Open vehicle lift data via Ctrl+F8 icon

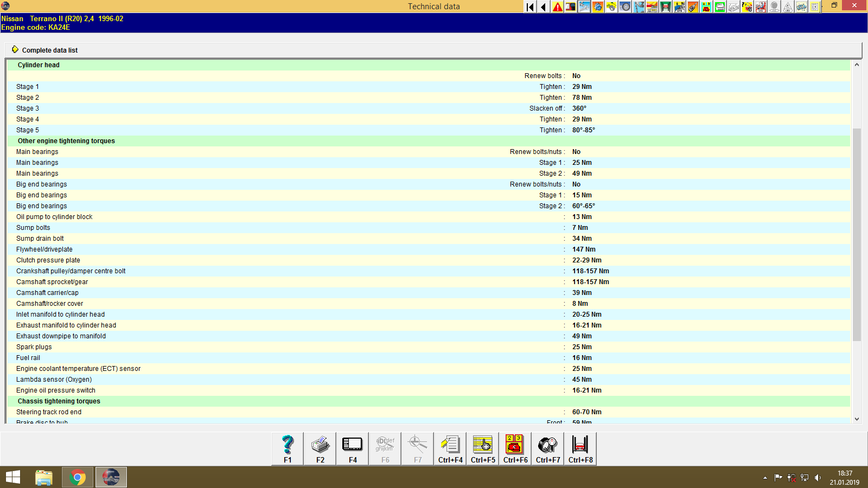click(580, 448)
